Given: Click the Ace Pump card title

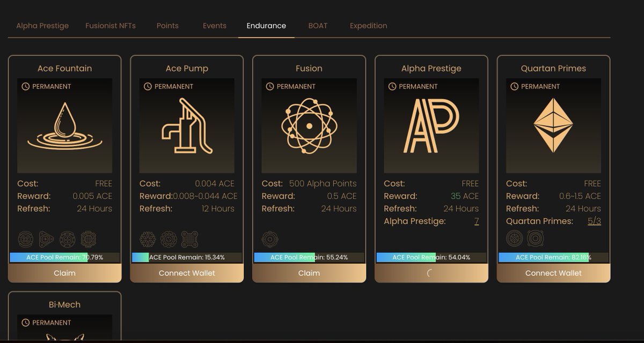Looking at the screenshot, I should point(187,69).
